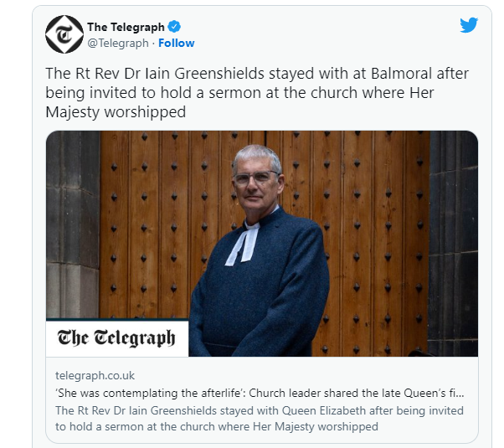Click The Telegraph gothic logo banner on photo

tap(117, 338)
